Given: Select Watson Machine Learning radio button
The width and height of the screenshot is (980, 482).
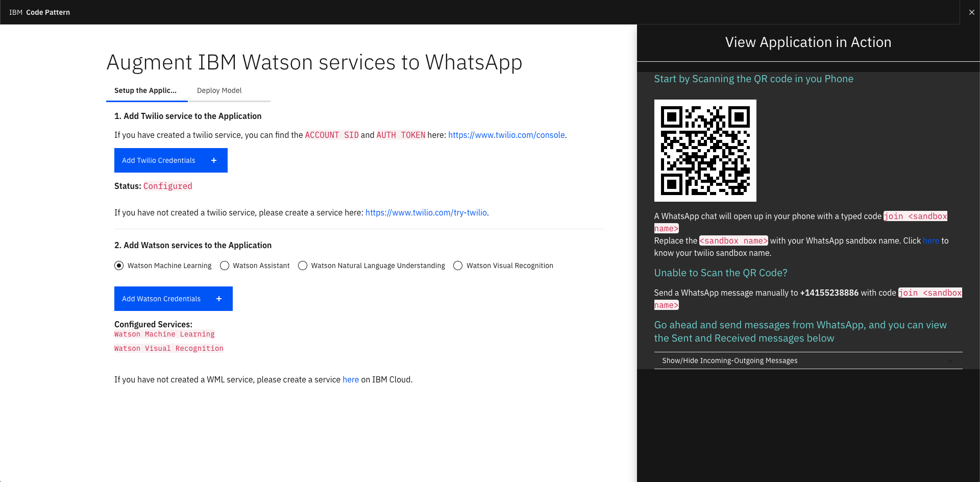Looking at the screenshot, I should coord(119,266).
